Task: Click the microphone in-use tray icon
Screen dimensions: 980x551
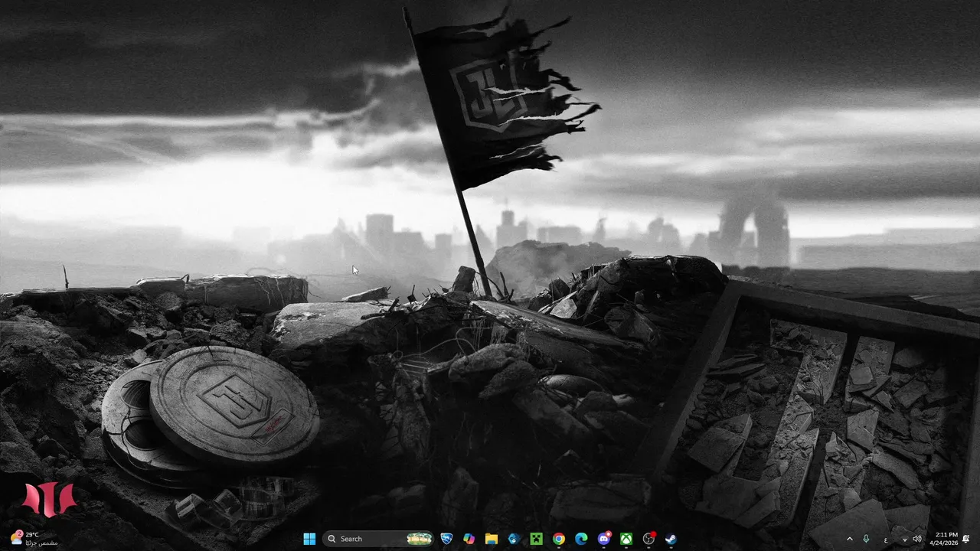Action: pos(866,539)
